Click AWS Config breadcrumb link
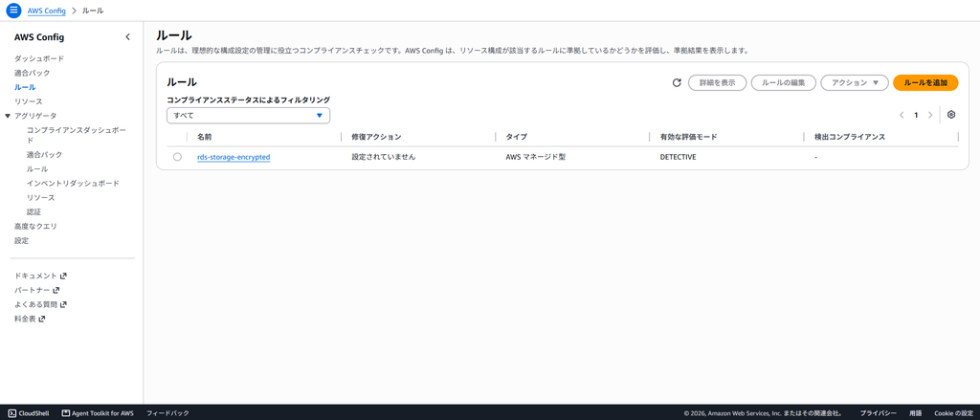This screenshot has width=980, height=420. point(46,11)
